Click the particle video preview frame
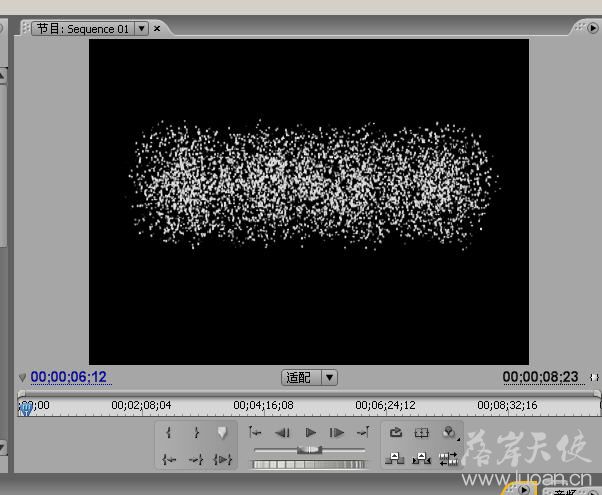This screenshot has width=602, height=495. [x=309, y=202]
